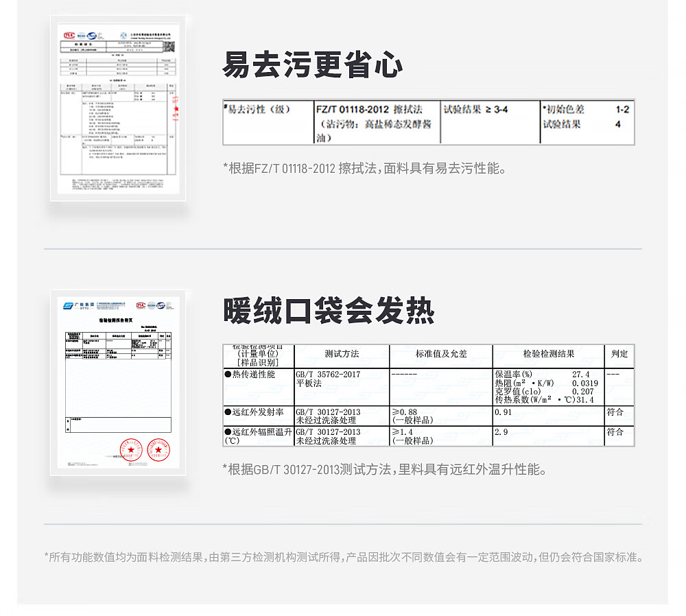This screenshot has height=616, width=686.
Task: Click the note 根据FZ/T 01118-2012 擦拭法
Action: (364, 168)
